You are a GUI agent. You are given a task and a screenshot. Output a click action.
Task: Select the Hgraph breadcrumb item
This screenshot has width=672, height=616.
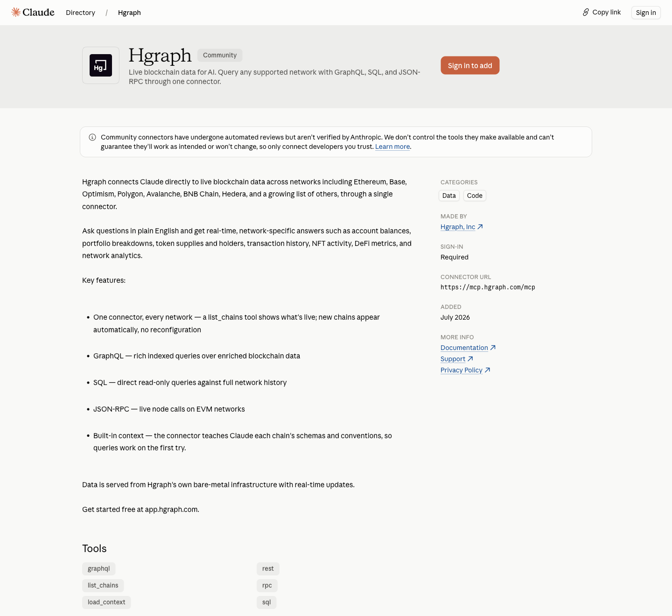[129, 13]
